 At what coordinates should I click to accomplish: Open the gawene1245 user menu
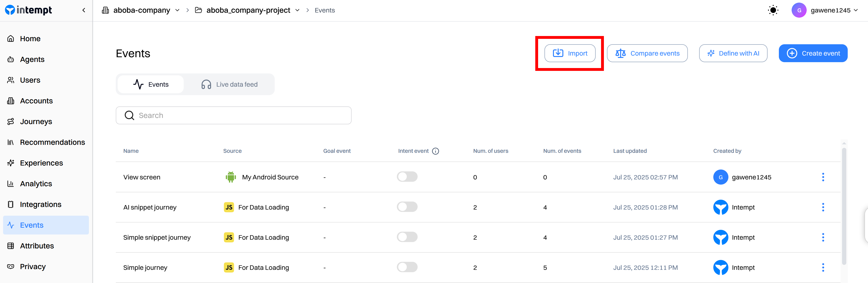coord(825,10)
